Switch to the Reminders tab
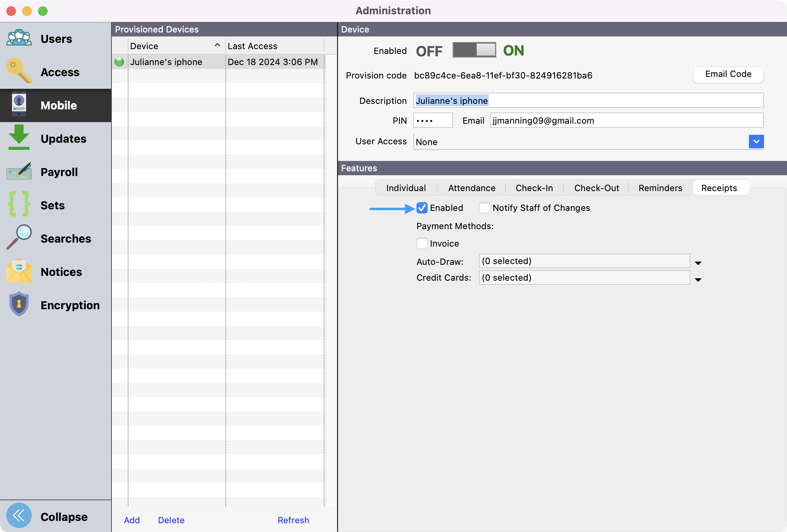787x532 pixels. click(x=660, y=188)
